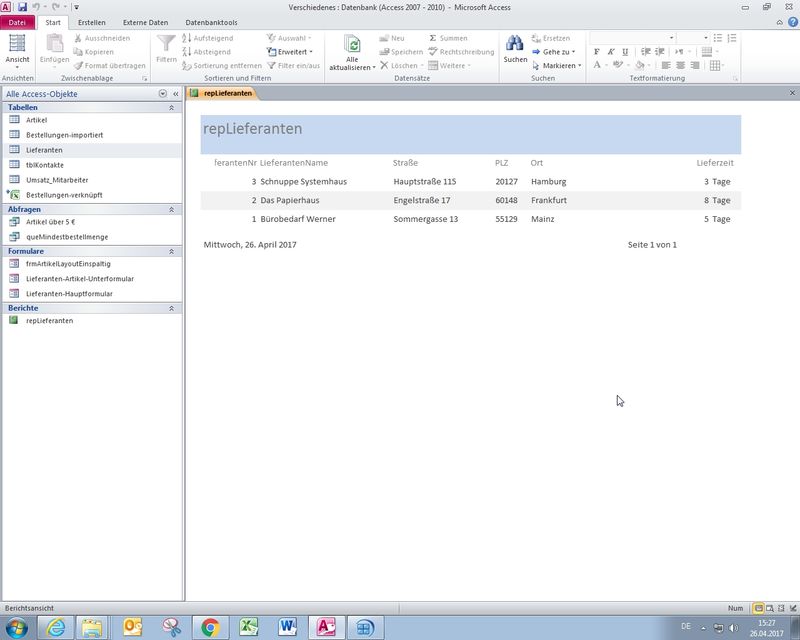Click the save icon in quick access toolbar
Image resolution: width=800 pixels, height=640 pixels.
point(22,7)
